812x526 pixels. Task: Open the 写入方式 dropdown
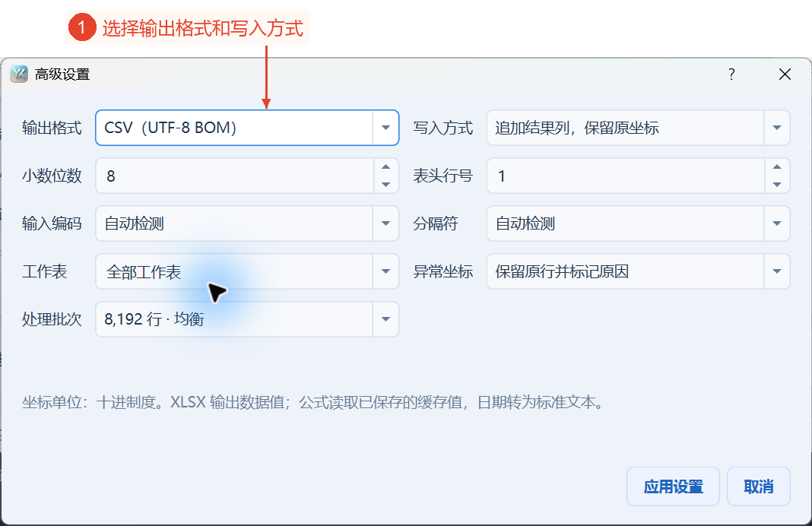click(x=638, y=128)
